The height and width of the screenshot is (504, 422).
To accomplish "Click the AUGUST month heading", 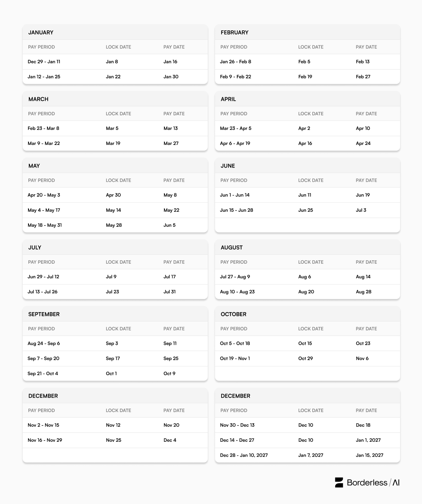I will click(x=232, y=248).
